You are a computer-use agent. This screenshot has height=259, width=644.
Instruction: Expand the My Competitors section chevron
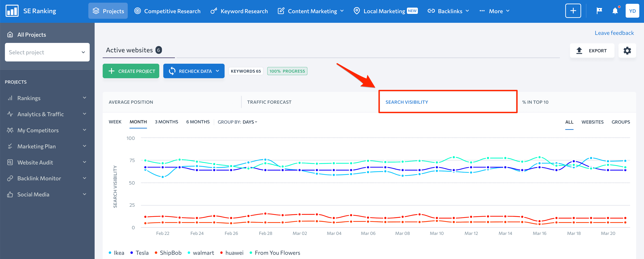pos(85,130)
